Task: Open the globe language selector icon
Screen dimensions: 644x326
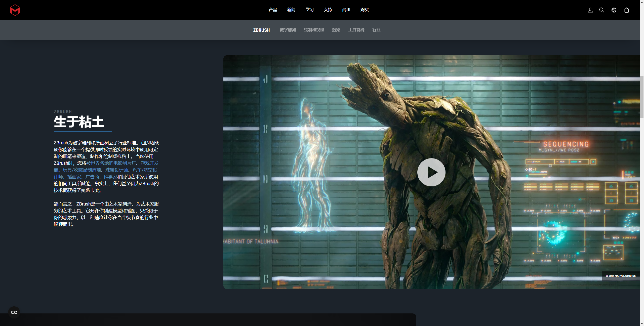Action: click(614, 10)
